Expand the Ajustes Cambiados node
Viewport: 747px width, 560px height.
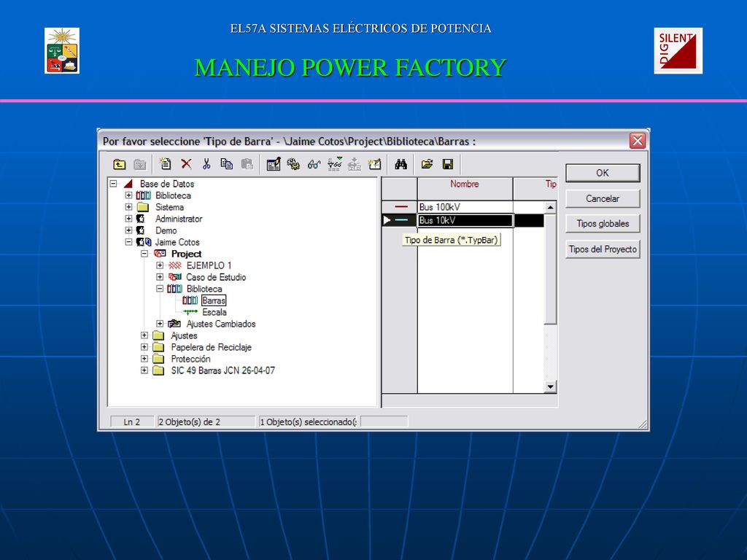(x=160, y=324)
